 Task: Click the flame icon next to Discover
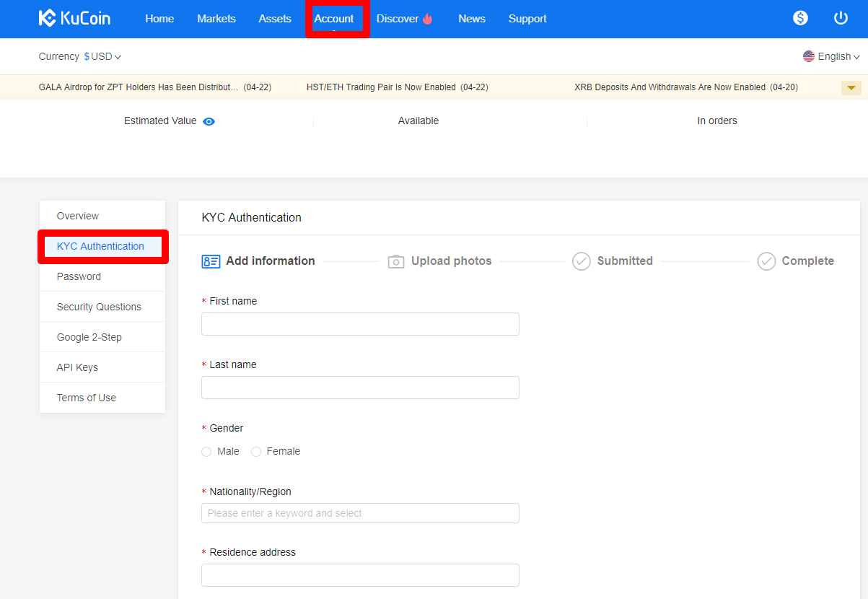click(429, 18)
